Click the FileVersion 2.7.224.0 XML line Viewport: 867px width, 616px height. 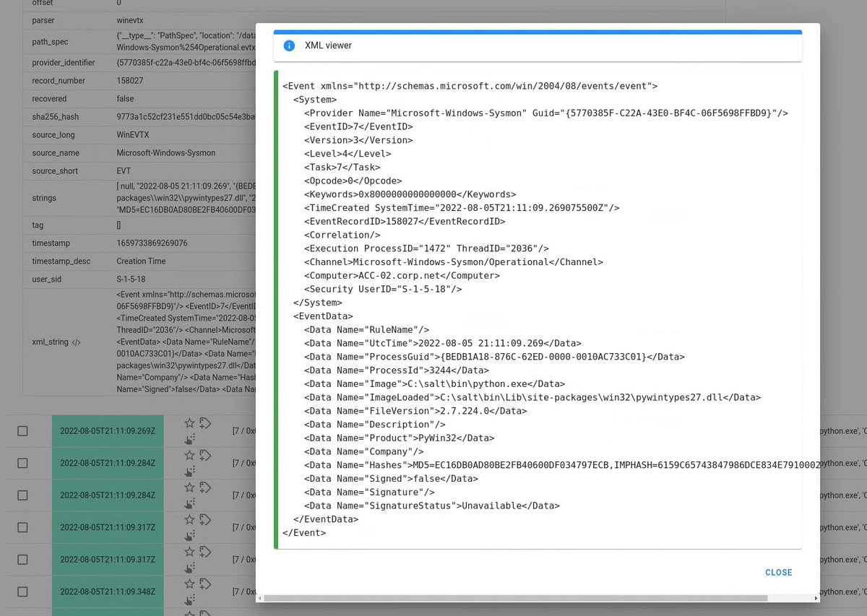[x=415, y=411]
